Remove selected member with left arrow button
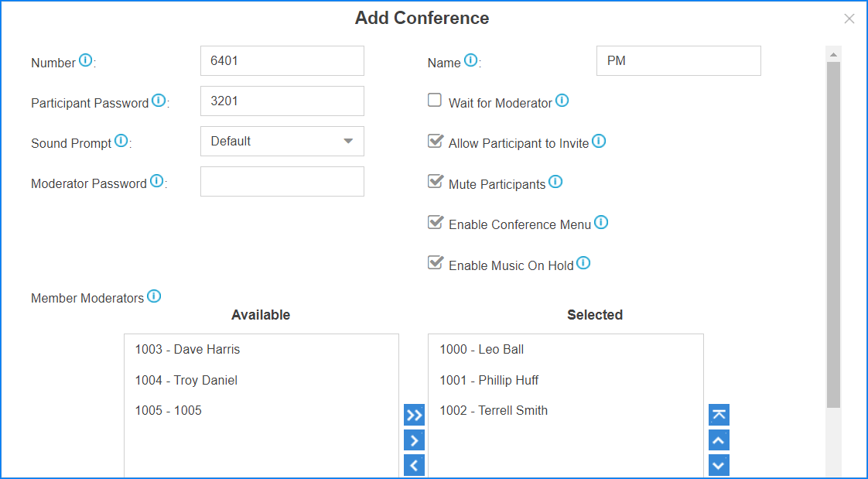 (414, 465)
